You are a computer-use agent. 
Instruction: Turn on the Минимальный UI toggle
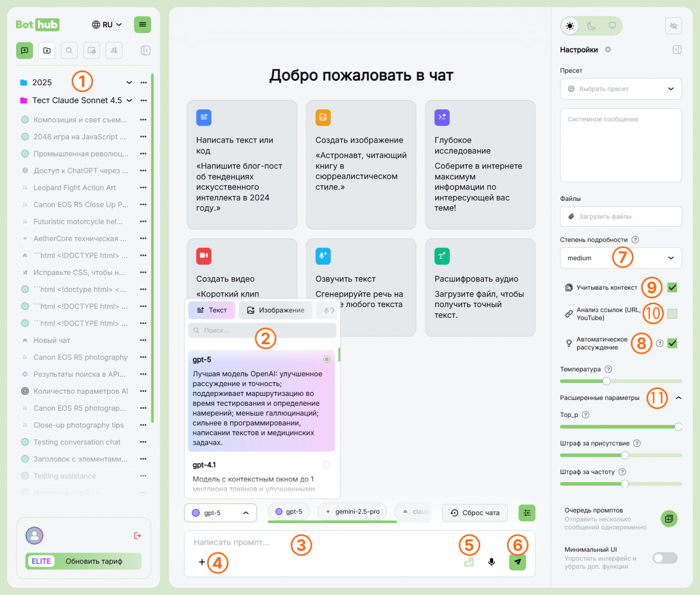click(x=665, y=558)
